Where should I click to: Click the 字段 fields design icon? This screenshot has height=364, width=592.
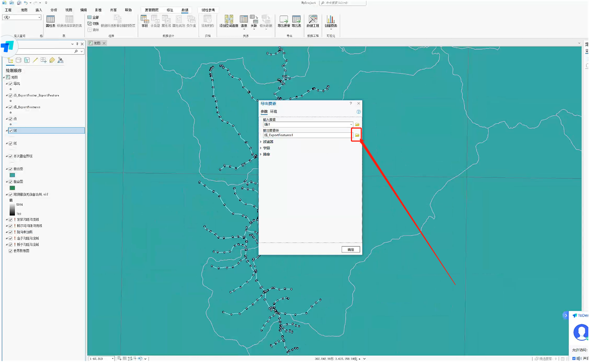(x=145, y=21)
